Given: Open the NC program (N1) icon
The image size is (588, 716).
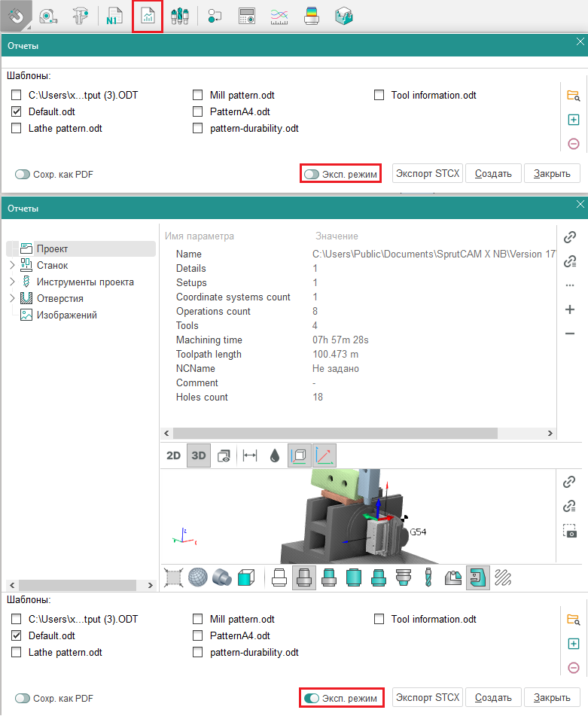Looking at the screenshot, I should (x=115, y=17).
